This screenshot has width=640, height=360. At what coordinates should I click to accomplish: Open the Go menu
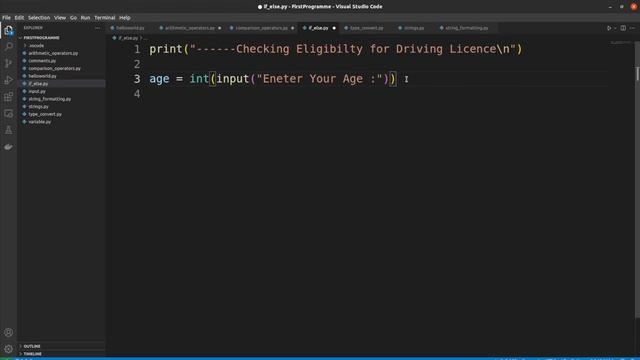[x=73, y=18]
